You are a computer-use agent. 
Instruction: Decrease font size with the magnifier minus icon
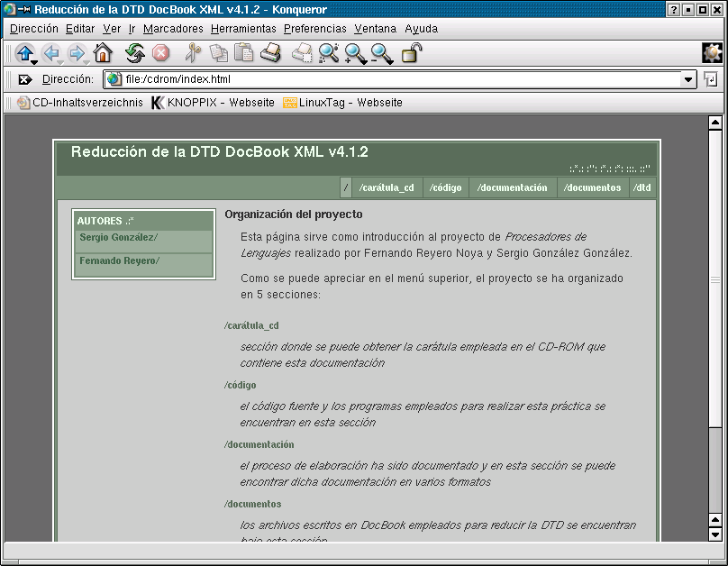[382, 53]
